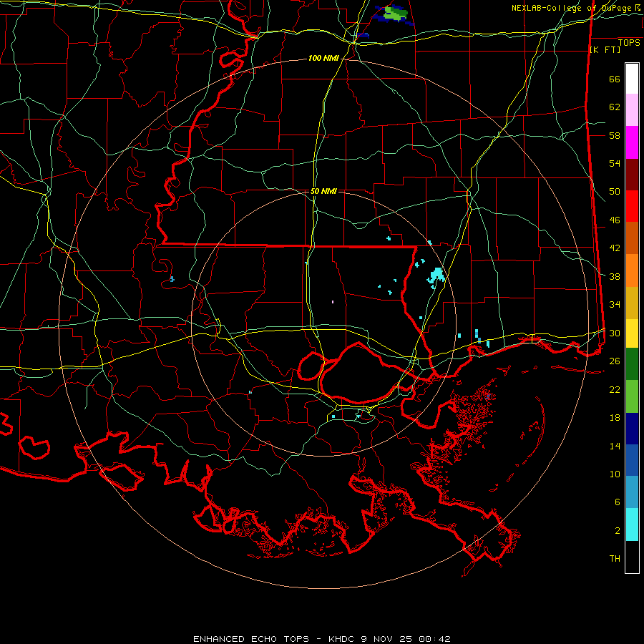Image resolution: width=644 pixels, height=644 pixels.
Task: Click the "18" legend value
Action: click(615, 417)
